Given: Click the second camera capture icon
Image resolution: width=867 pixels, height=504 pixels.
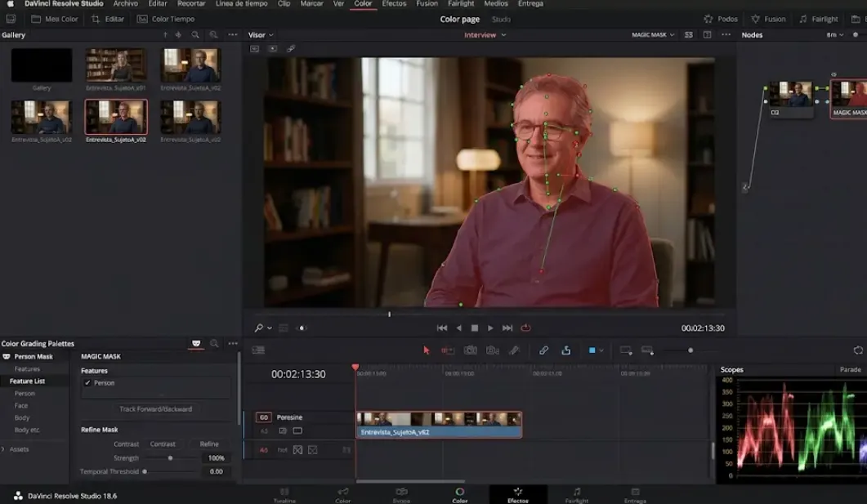Looking at the screenshot, I should (493, 350).
